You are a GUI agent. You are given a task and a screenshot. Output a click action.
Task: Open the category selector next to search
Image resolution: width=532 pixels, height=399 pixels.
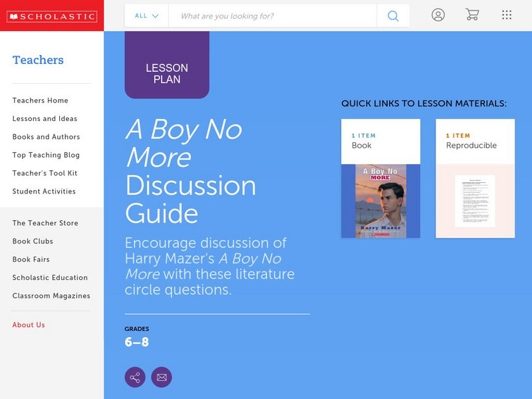pos(145,15)
